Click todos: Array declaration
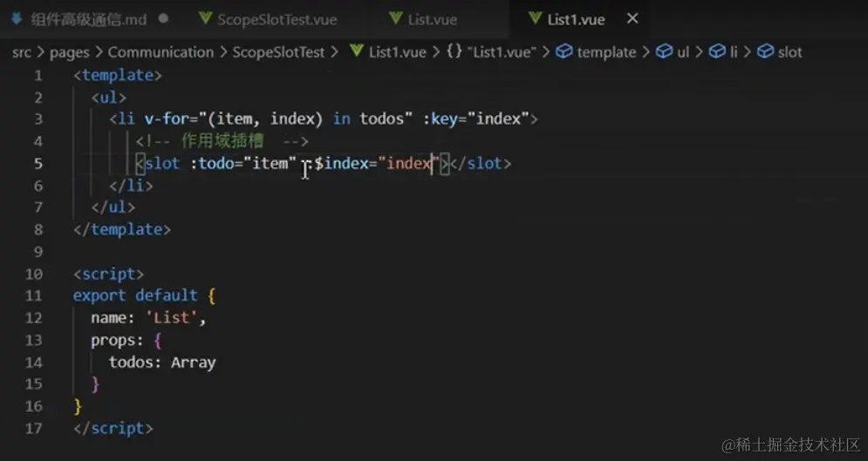The width and height of the screenshot is (868, 461). [x=162, y=363]
